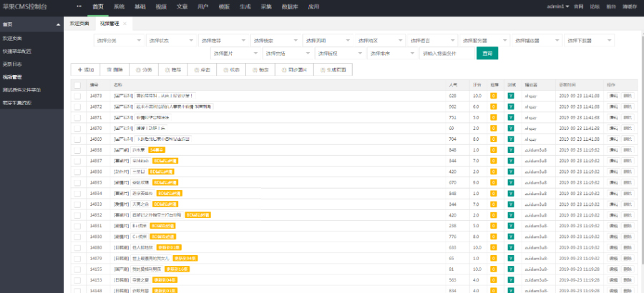
Task: Click orange recommend badge in row 14073
Action: click(x=493, y=96)
